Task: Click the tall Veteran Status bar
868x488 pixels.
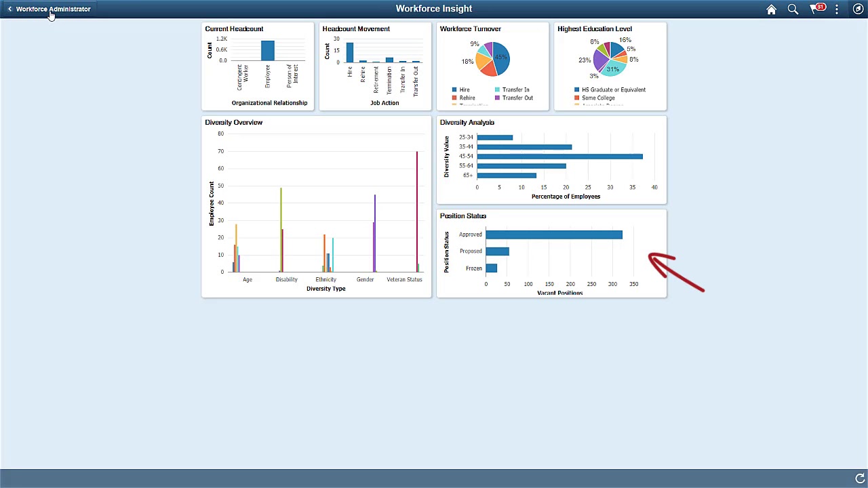Action: tap(417, 211)
